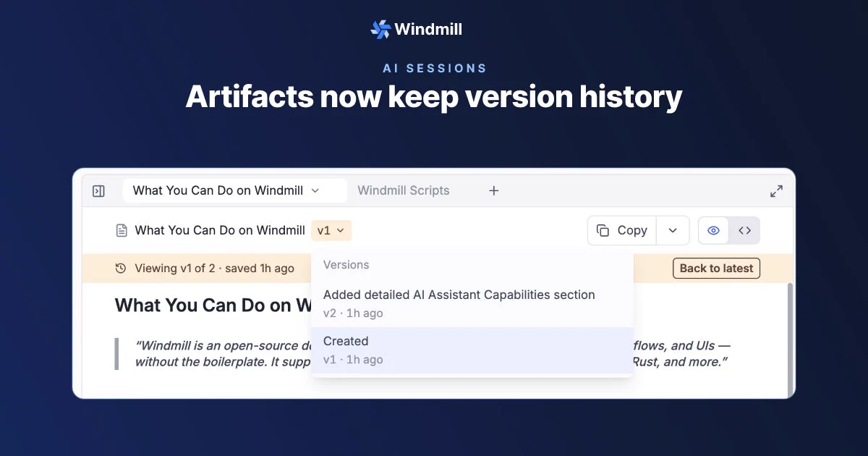Viewport: 868px width, 456px height.
Task: Click the Copy button
Action: [x=622, y=230]
